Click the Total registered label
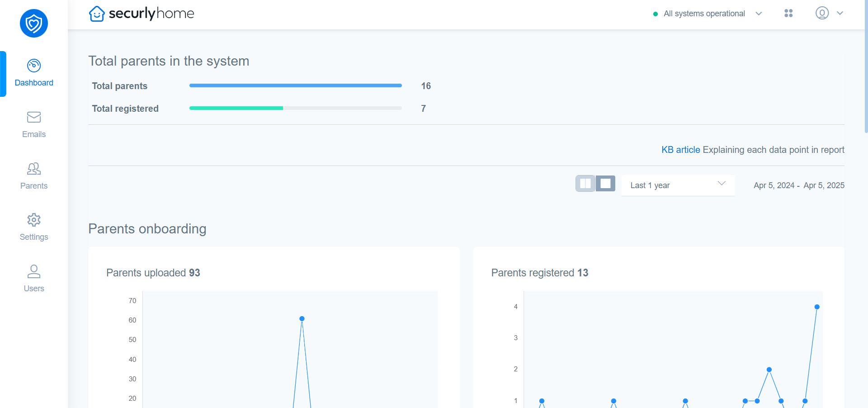Screen dimensions: 868x408 pyautogui.click(x=125, y=109)
